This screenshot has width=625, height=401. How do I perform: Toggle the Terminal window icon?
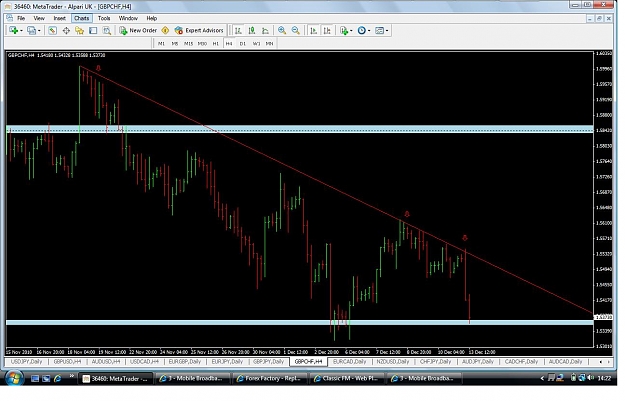pos(93,31)
